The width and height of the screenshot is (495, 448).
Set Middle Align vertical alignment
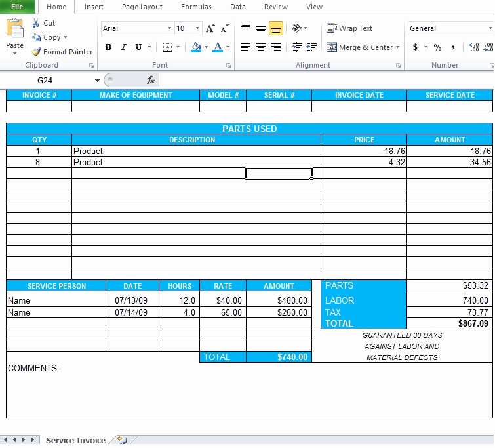261,28
